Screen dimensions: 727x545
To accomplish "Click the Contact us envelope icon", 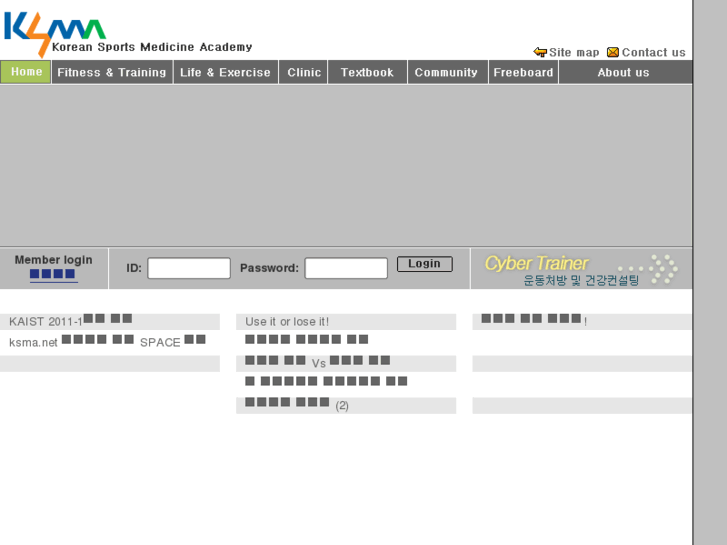I will click(612, 52).
